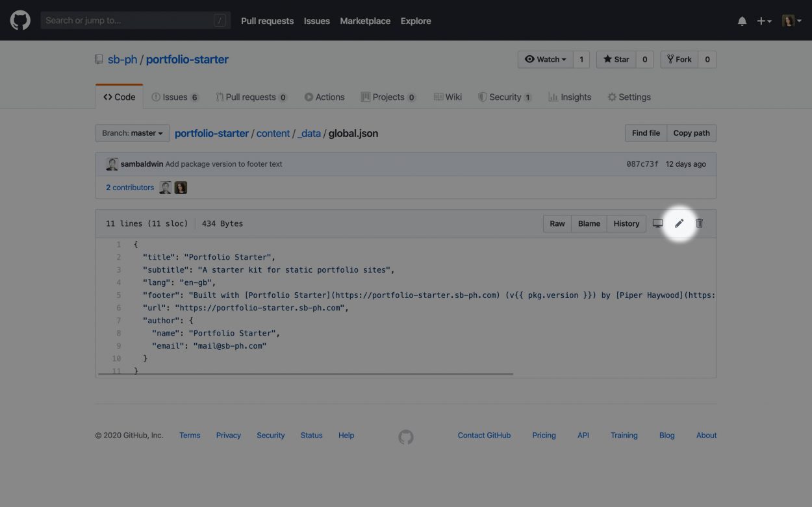Star the portfolio-starter repository

(x=616, y=59)
